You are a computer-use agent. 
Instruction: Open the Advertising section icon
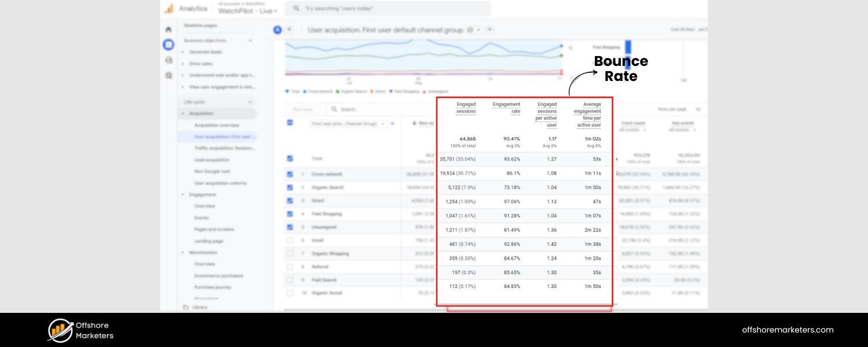(x=168, y=75)
